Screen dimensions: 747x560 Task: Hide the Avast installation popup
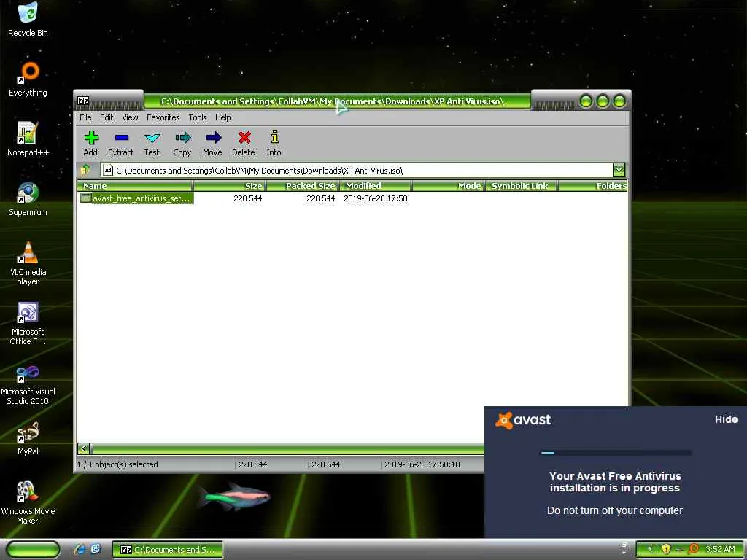point(726,419)
